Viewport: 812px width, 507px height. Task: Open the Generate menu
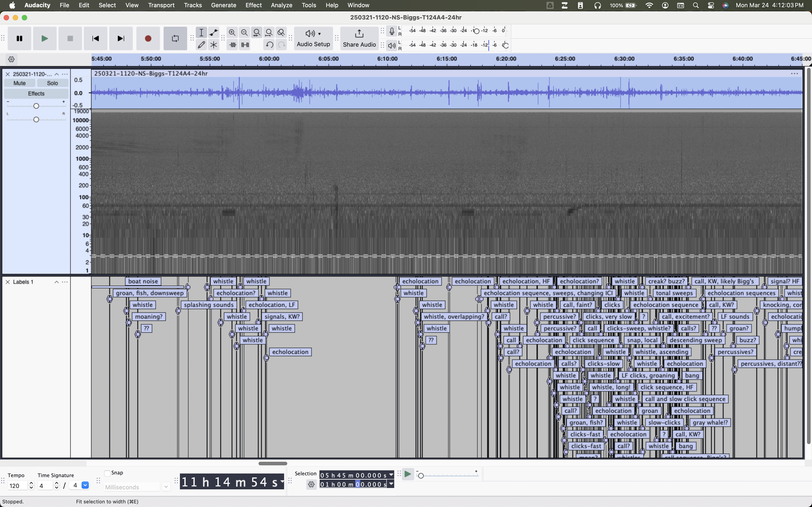(223, 5)
